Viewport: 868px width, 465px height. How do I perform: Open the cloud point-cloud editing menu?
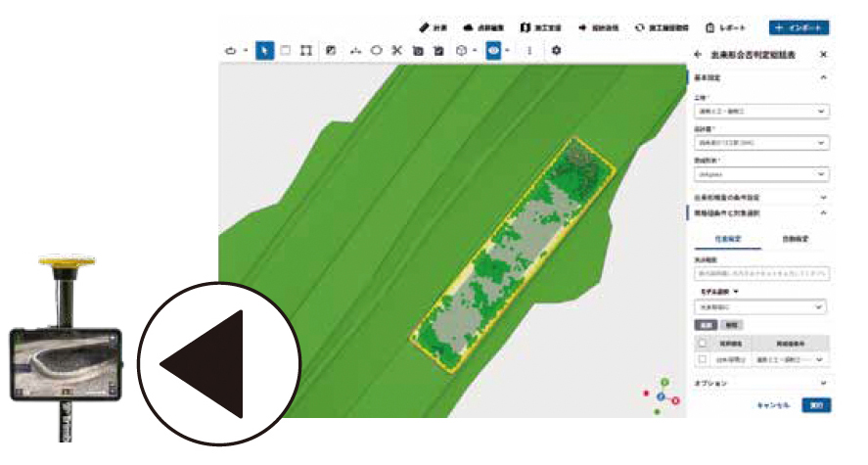tap(483, 27)
